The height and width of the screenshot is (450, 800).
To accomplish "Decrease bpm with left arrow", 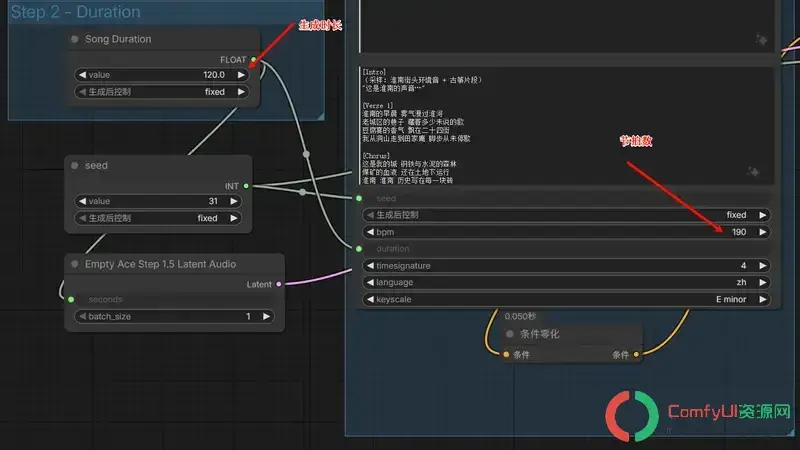I will click(370, 232).
